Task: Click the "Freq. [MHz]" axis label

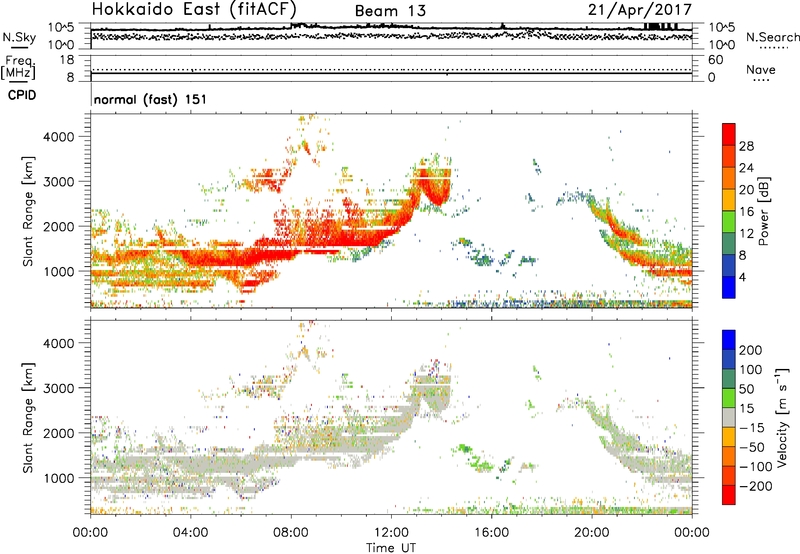Action: pyautogui.click(x=18, y=67)
